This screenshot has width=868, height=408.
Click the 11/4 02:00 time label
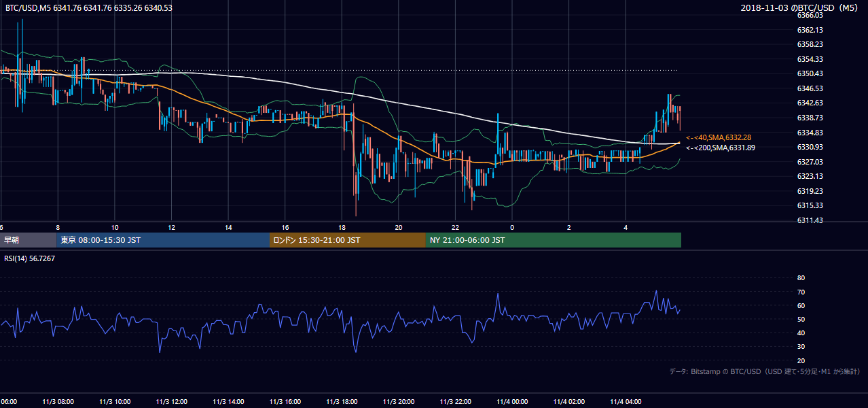coord(569,402)
